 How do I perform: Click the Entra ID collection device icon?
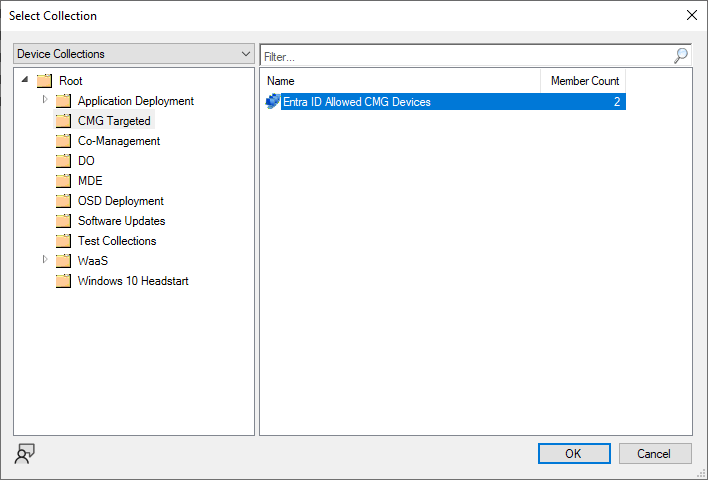[272, 101]
